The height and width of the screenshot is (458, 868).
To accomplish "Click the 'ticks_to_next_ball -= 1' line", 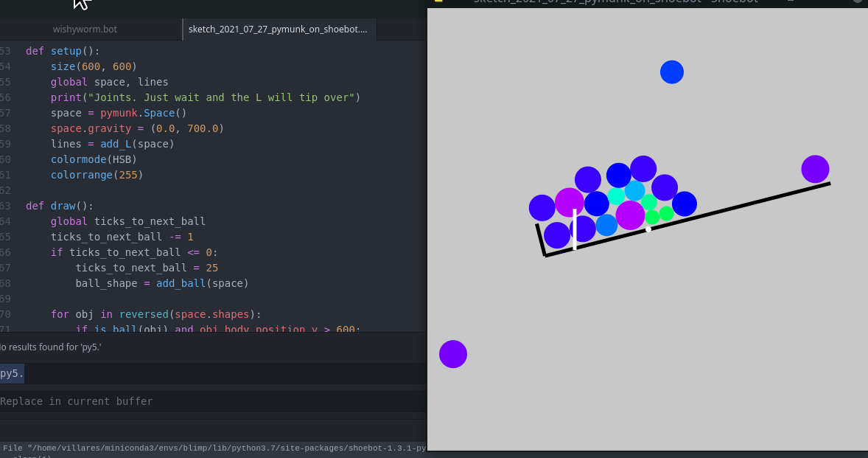I will coord(122,237).
